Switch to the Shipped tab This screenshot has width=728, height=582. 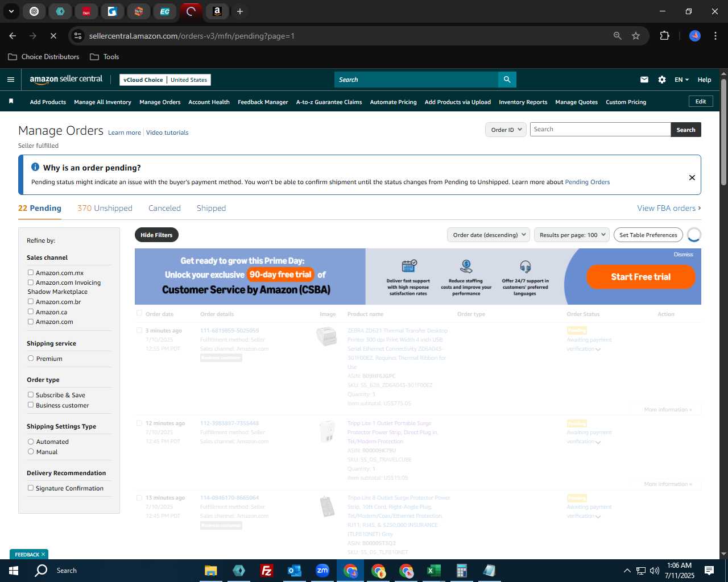click(211, 208)
